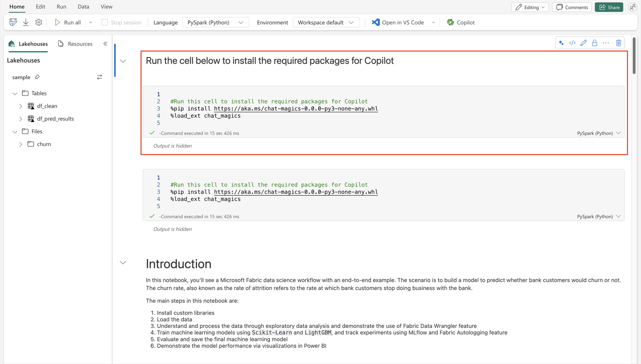
Task: Click the chat-magics wheel URL link
Action: click(296, 109)
